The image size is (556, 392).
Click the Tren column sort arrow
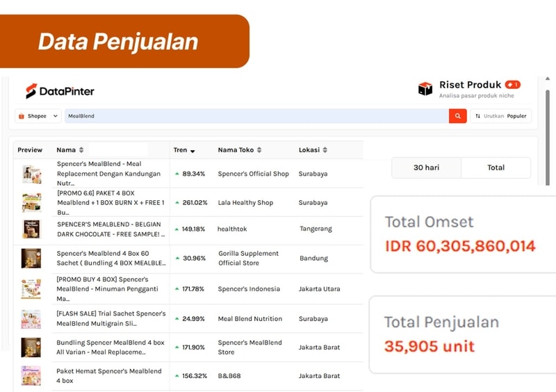click(193, 151)
